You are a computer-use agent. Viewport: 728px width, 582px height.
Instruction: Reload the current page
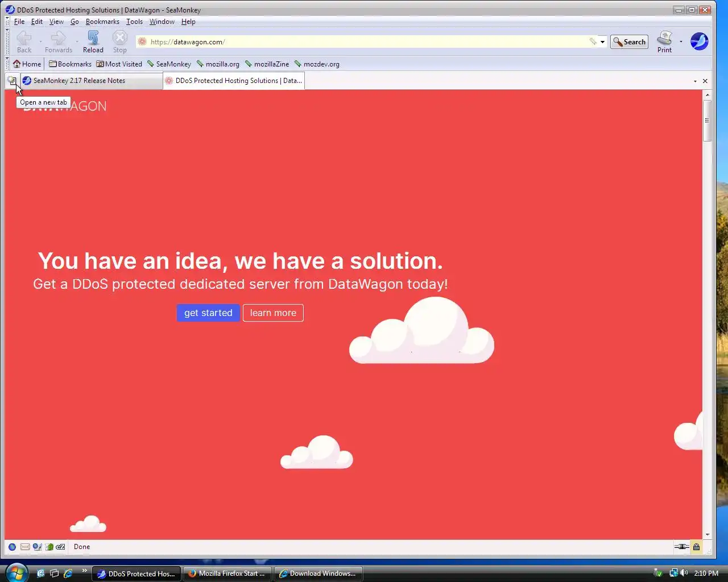click(x=93, y=41)
